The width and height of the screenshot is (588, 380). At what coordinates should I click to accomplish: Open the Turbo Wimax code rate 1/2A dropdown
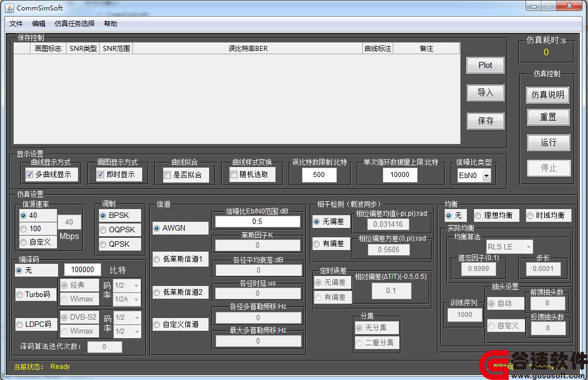tap(127, 299)
